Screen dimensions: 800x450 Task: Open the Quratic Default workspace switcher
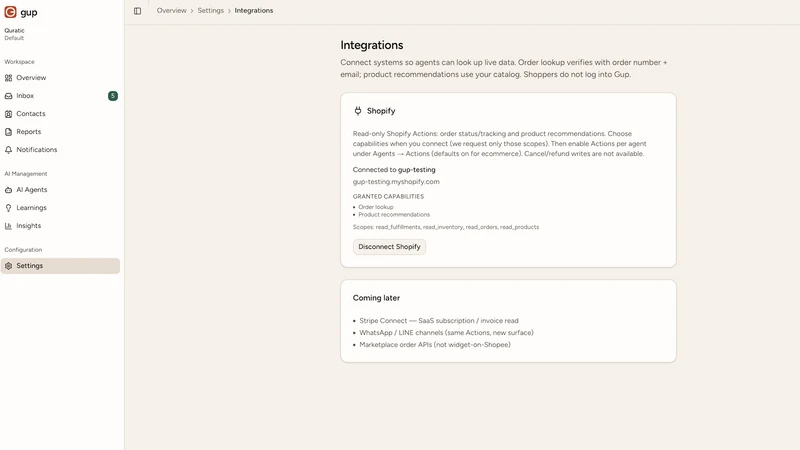(x=14, y=34)
